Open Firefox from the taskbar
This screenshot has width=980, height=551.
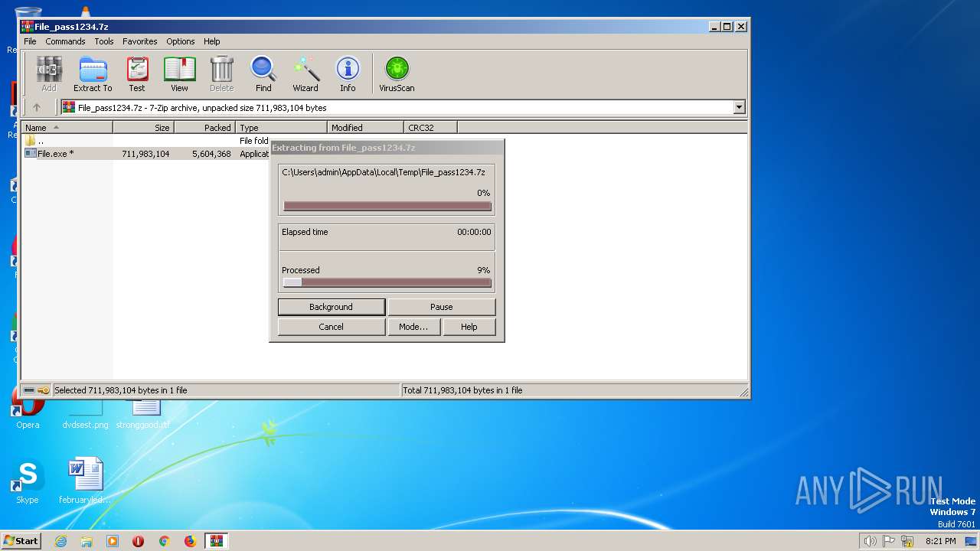coord(190,541)
